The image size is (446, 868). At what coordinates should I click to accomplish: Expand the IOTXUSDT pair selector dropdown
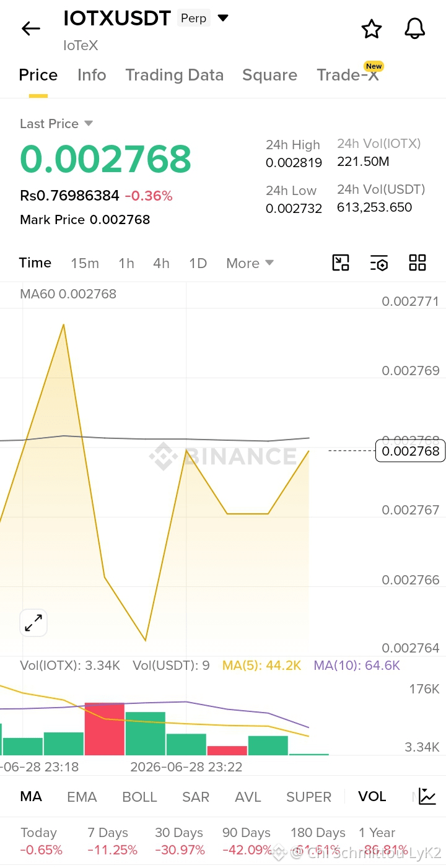(223, 18)
